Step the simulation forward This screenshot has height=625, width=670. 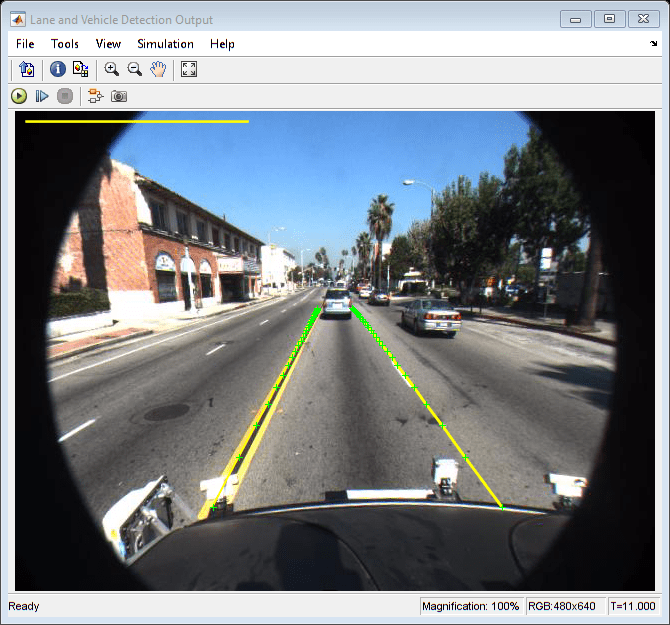pos(42,96)
